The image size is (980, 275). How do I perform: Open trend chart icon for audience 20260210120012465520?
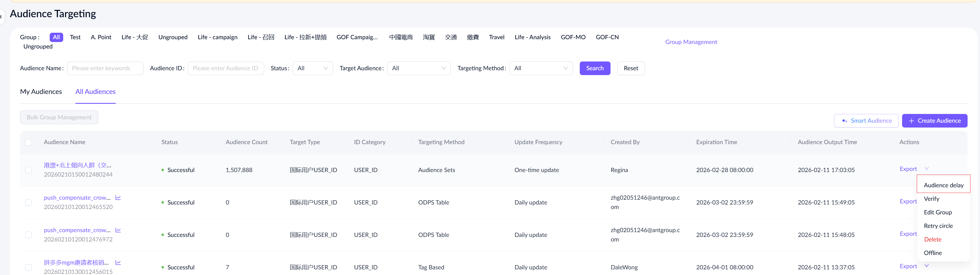click(118, 198)
